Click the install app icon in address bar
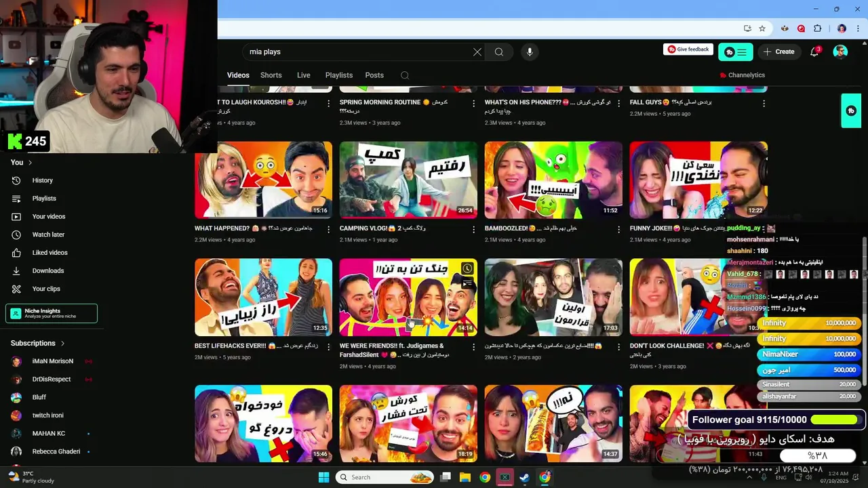This screenshot has height=488, width=868. click(x=747, y=28)
